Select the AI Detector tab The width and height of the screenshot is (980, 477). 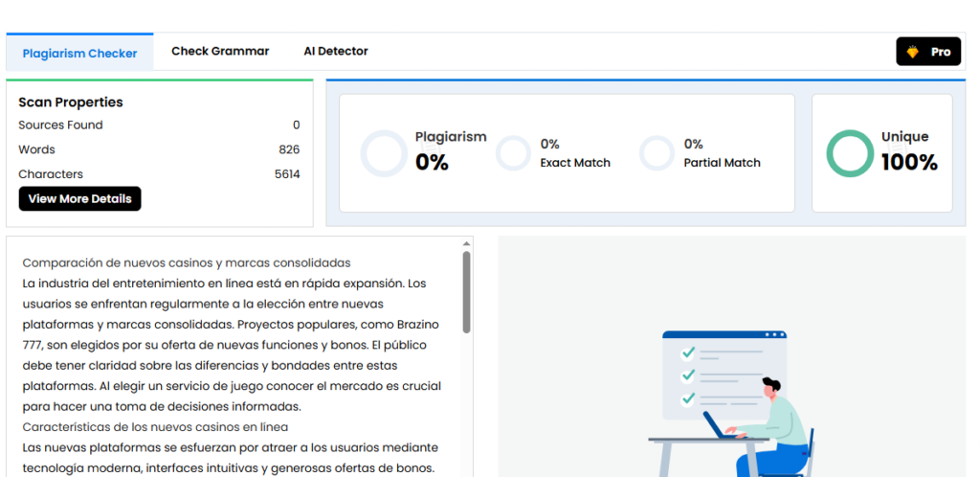335,52
